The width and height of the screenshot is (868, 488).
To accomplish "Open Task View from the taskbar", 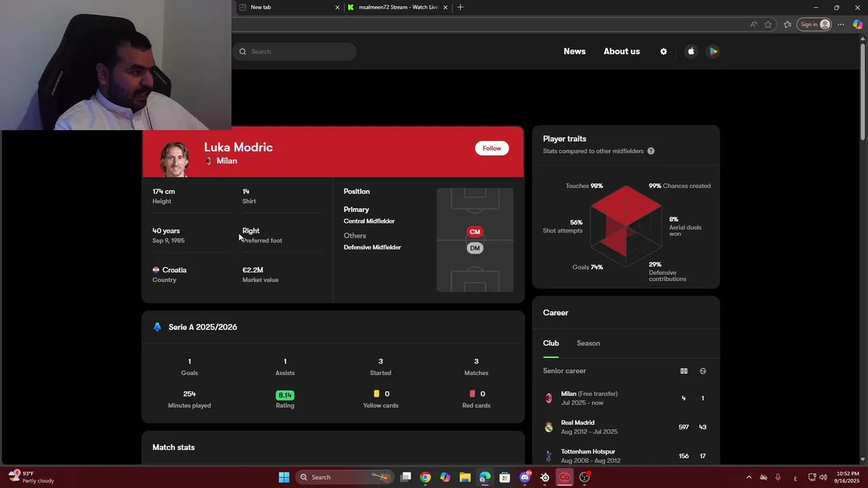I will pos(406,477).
